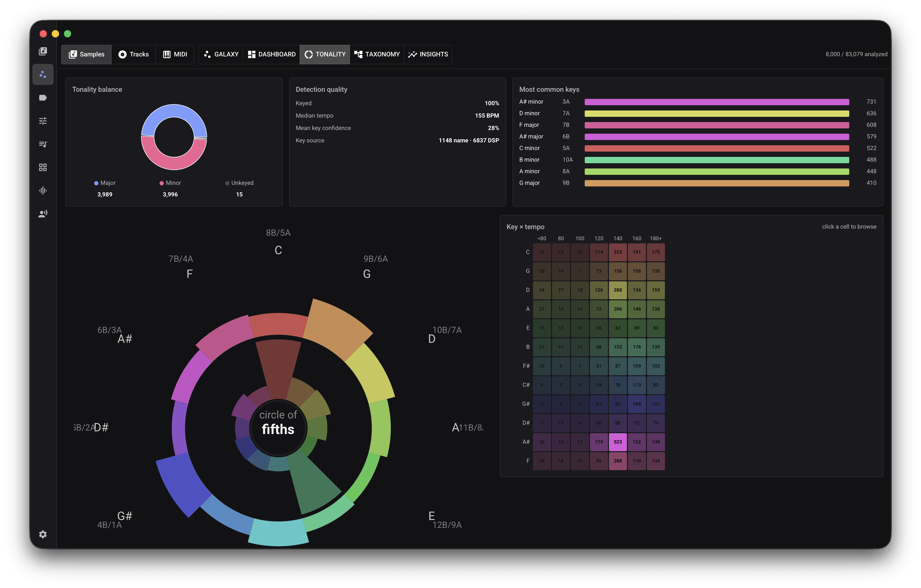Viewport: 921px width, 588px height.
Task: Open the voice speaker sidebar icon
Action: [43, 214]
